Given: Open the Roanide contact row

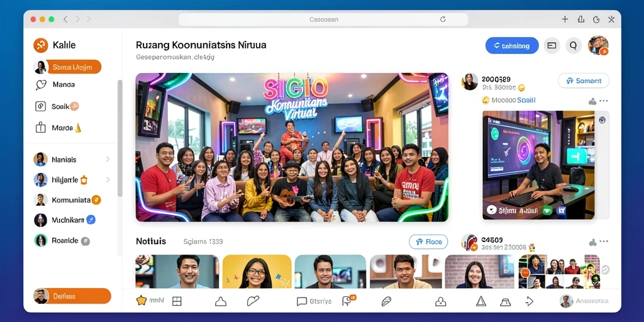Looking at the screenshot, I should (x=62, y=241).
